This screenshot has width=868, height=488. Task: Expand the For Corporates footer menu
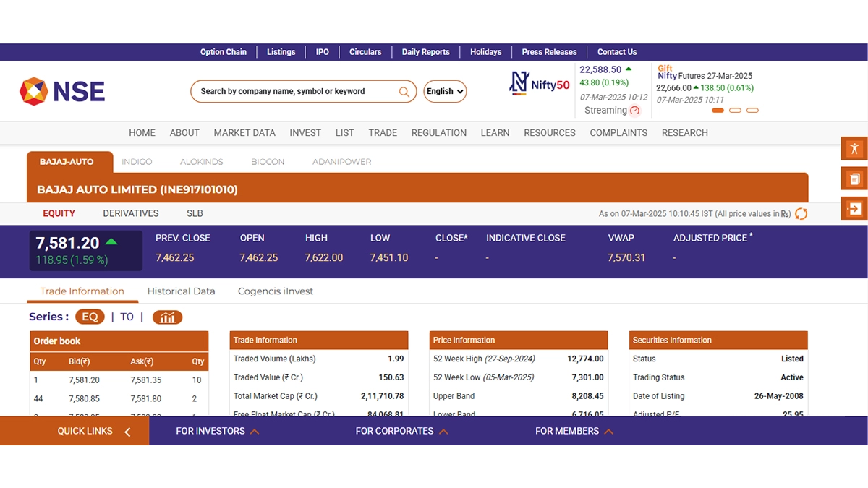click(x=401, y=431)
